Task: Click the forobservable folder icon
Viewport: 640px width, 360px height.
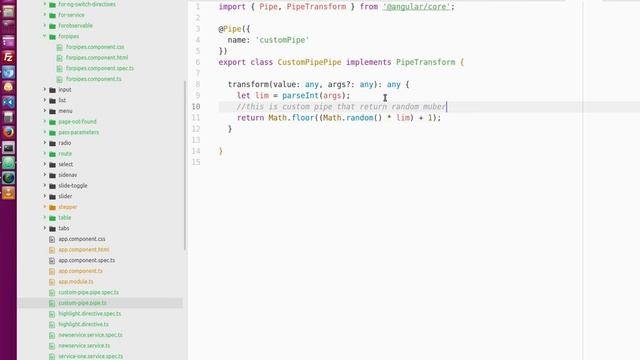Action: tap(52, 26)
